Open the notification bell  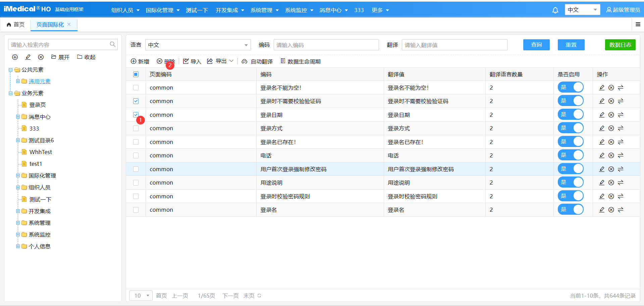pyautogui.click(x=555, y=10)
